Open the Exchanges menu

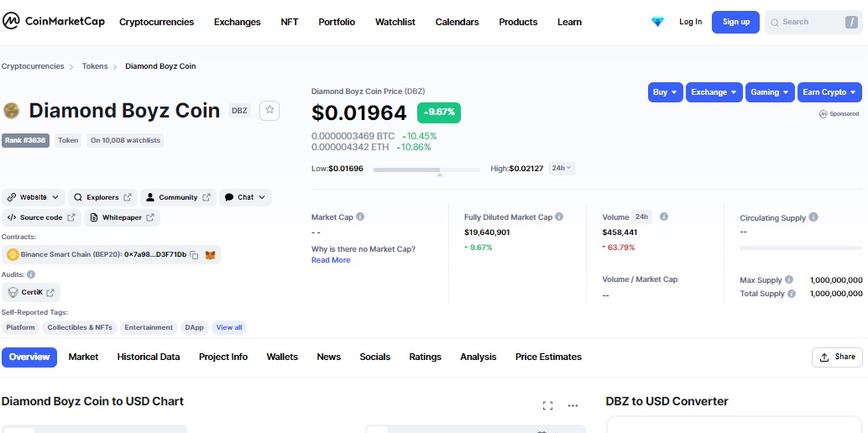tap(237, 22)
